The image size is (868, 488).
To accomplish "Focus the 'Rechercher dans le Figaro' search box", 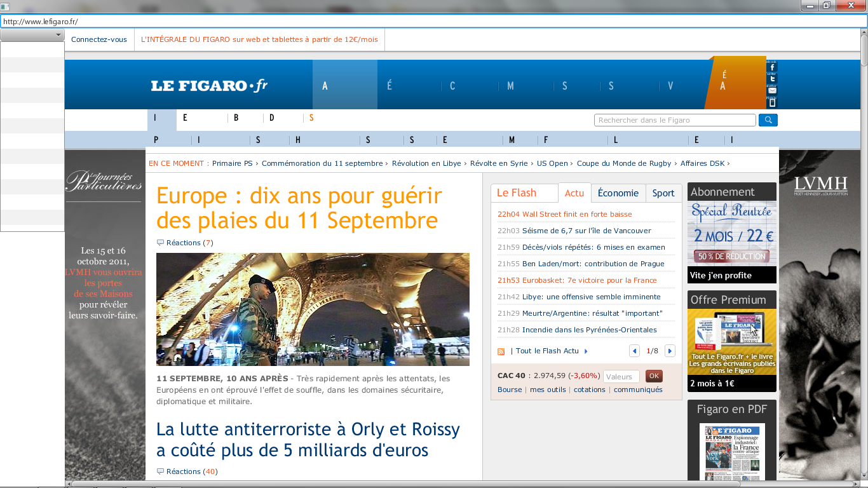I will 674,120.
